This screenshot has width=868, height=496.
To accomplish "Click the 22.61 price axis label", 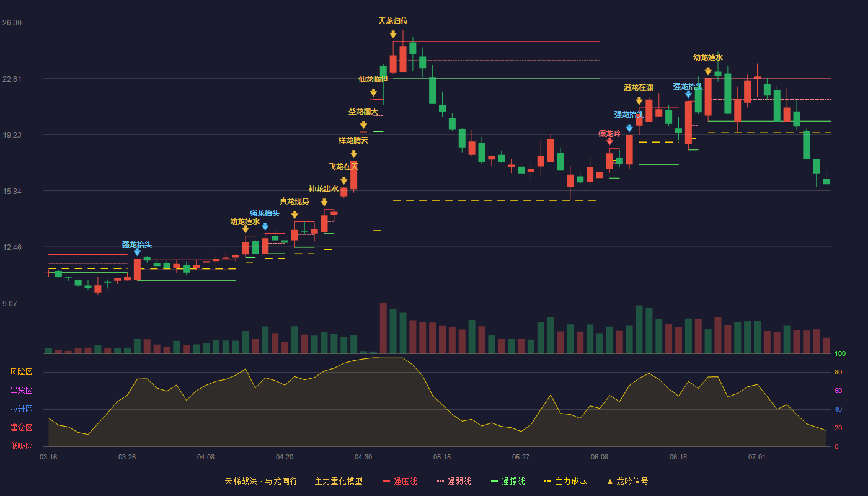I will point(12,79).
